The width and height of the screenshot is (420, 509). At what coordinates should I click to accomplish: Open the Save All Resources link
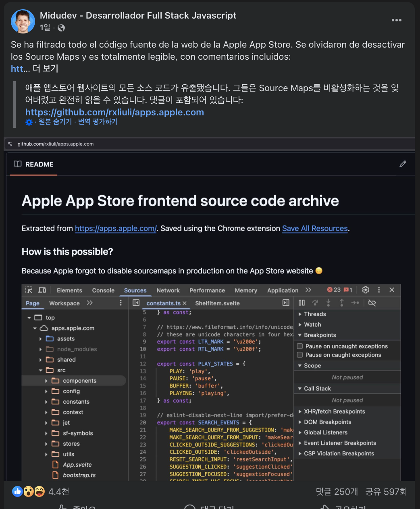[315, 229]
